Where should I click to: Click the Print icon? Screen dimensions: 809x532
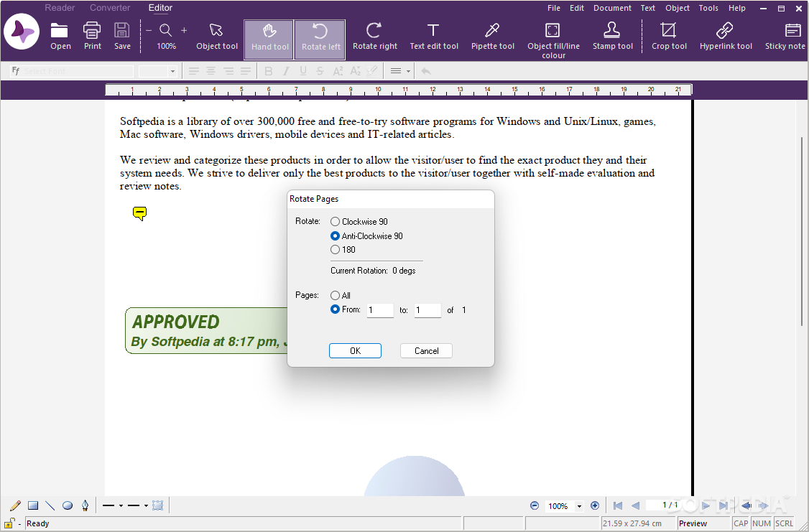(92, 31)
